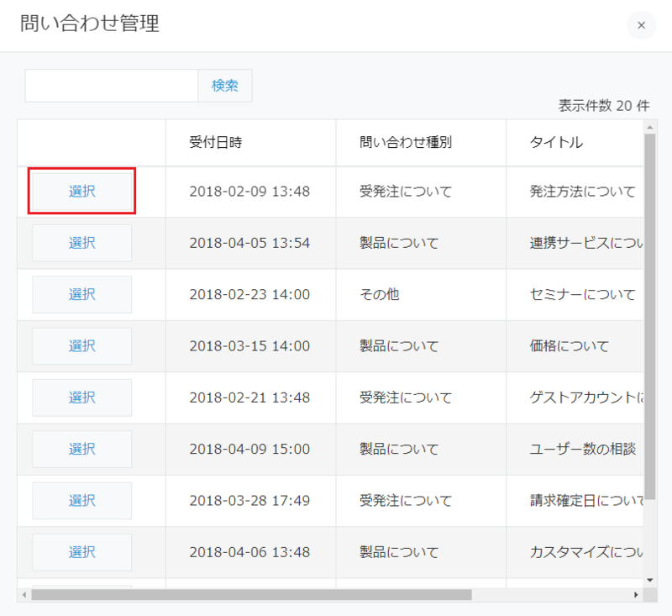The image size is (672, 616).
Task: Choose 選択 for the 2018-04-06 13:48 inquiry
Action: (x=82, y=552)
